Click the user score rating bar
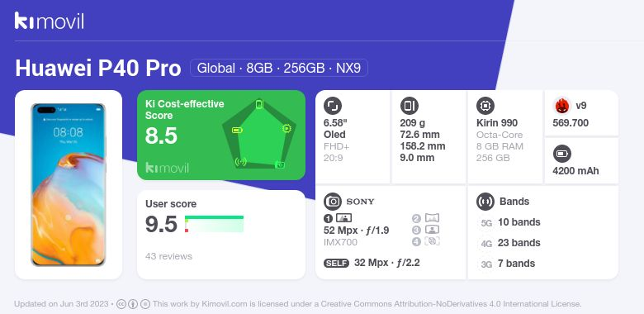644x314 pixels. coord(214,224)
